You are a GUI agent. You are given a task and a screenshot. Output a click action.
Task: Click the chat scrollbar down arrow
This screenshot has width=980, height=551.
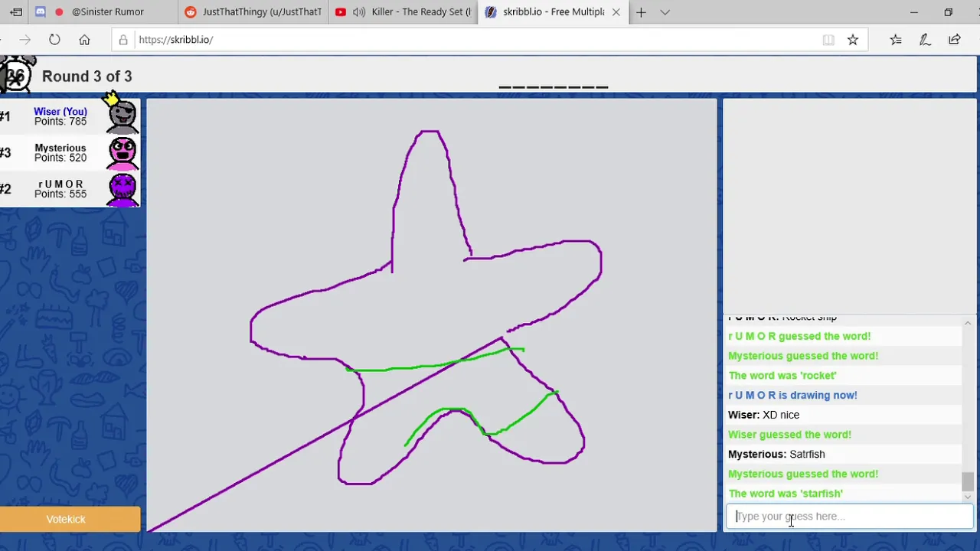coord(968,497)
